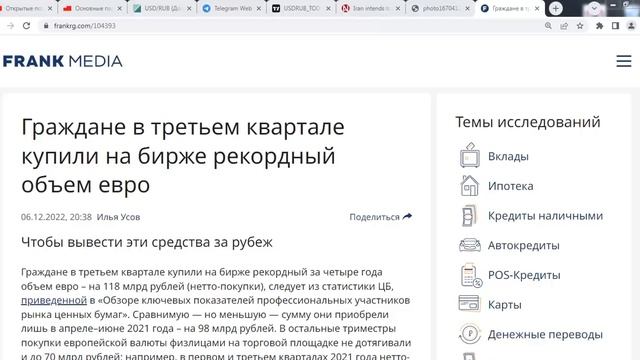Open the Карты research topic
The image size is (640, 360).
[504, 305]
